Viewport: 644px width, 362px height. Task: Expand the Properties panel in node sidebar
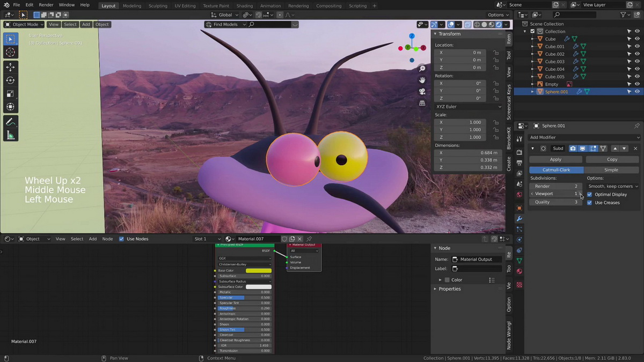coord(435,289)
